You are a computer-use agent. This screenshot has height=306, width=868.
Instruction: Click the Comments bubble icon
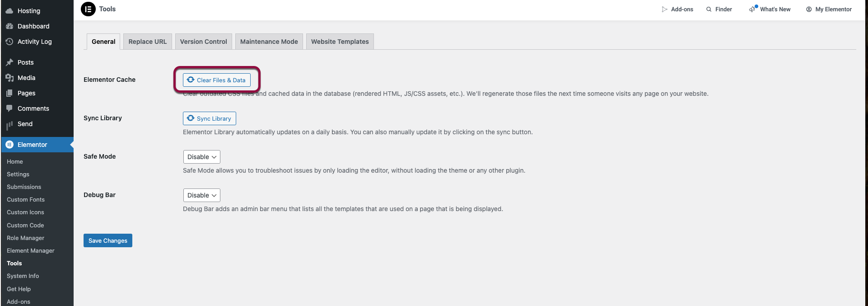(9, 108)
